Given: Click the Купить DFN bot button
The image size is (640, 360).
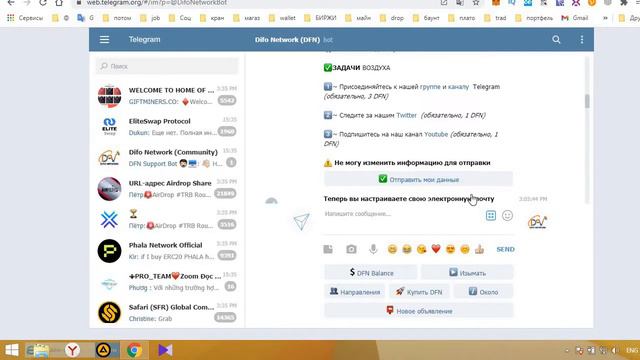Looking at the screenshot, I should [x=419, y=291].
